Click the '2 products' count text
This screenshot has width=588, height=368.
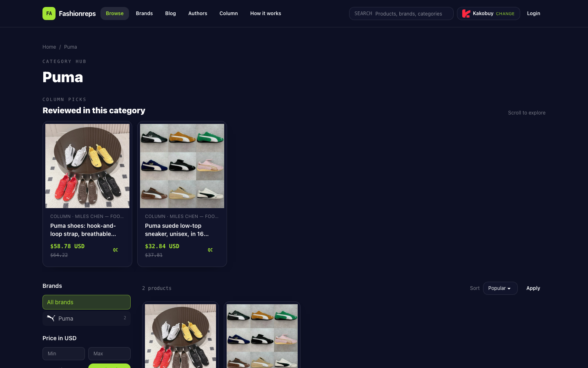(x=157, y=288)
